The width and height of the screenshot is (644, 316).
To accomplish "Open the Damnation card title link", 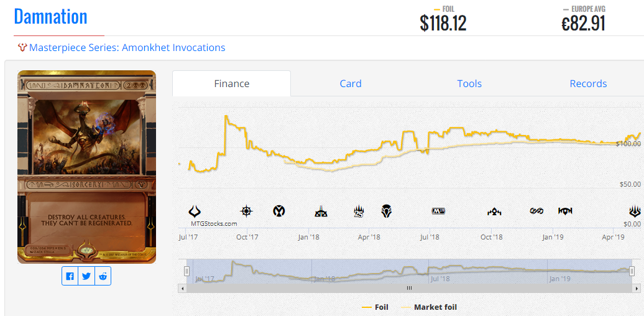I will tap(50, 17).
